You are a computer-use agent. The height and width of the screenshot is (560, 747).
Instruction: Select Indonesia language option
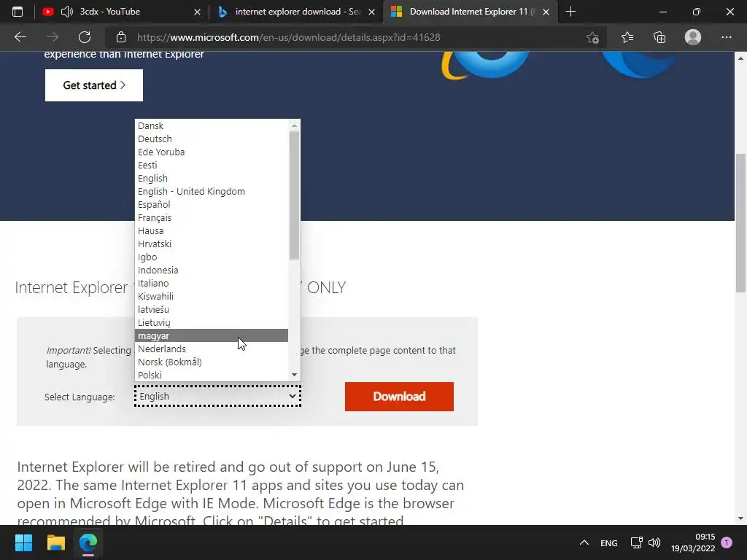tap(211, 270)
